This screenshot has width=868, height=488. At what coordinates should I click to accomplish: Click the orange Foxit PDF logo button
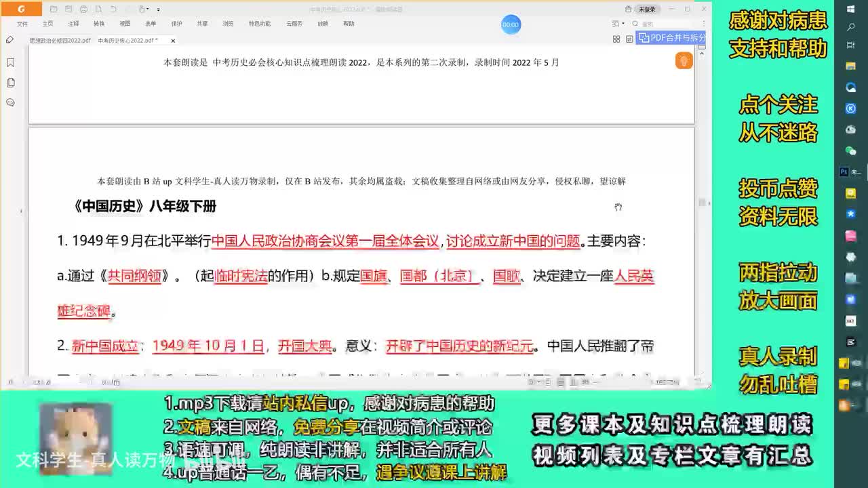[21, 9]
